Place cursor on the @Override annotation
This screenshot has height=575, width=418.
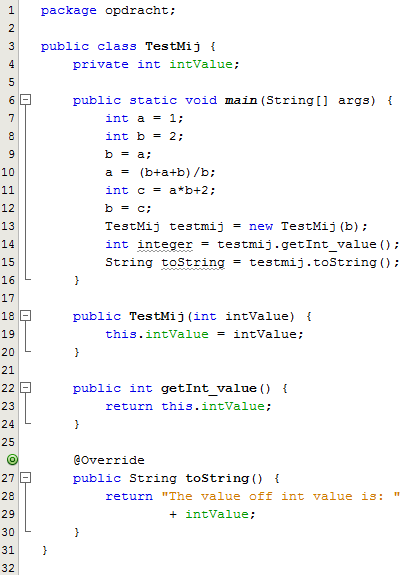click(x=109, y=460)
